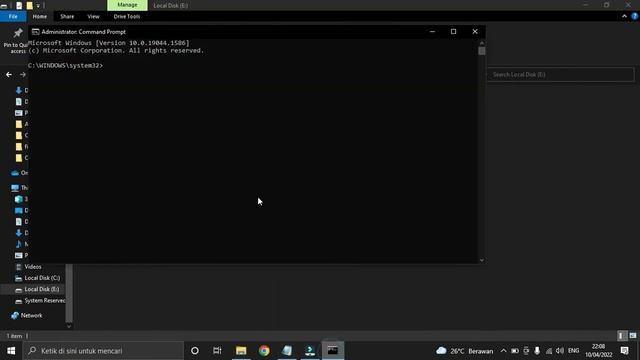Open the Windows Start menu
This screenshot has width=640, height=360.
point(11,351)
